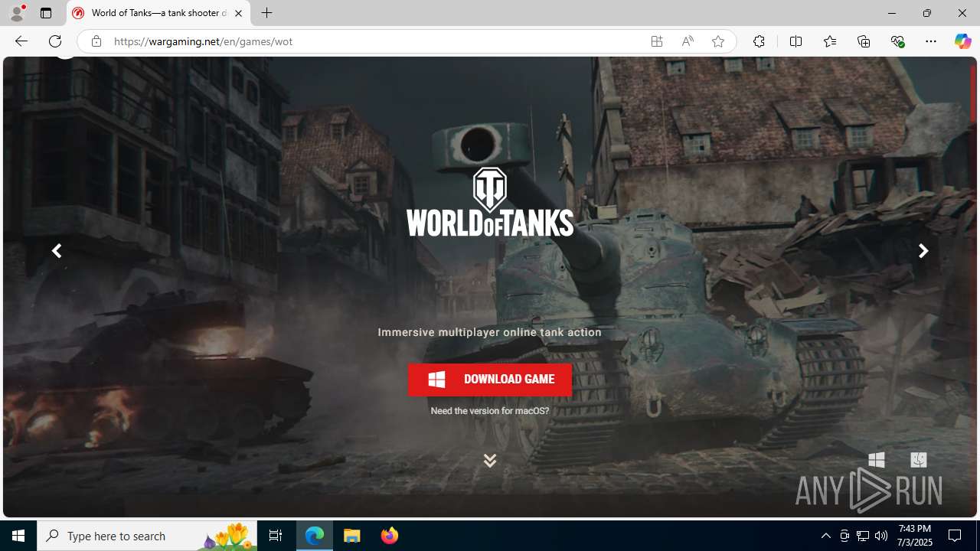The image size is (980, 551).
Task: Go to next carousel slide
Action: coord(923,251)
